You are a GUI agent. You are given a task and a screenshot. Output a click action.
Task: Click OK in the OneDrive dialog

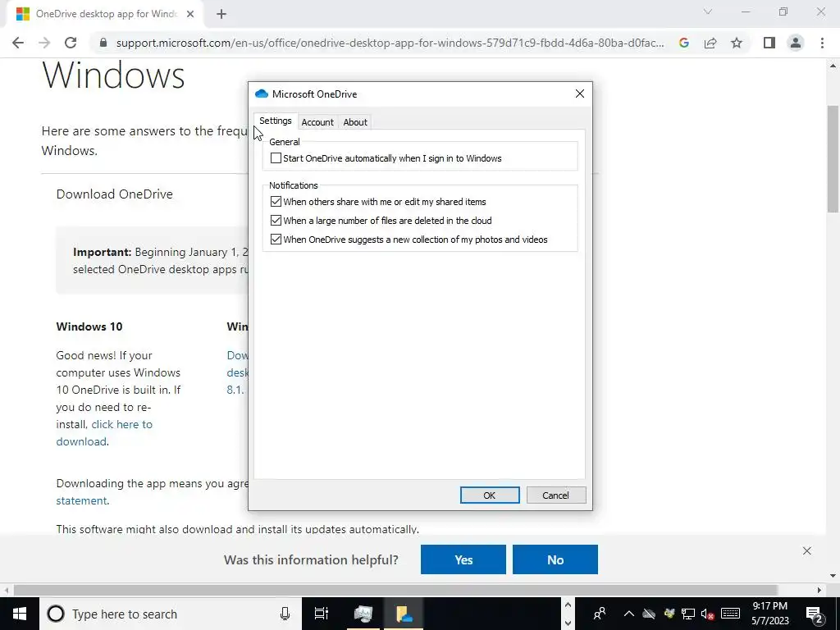click(490, 495)
